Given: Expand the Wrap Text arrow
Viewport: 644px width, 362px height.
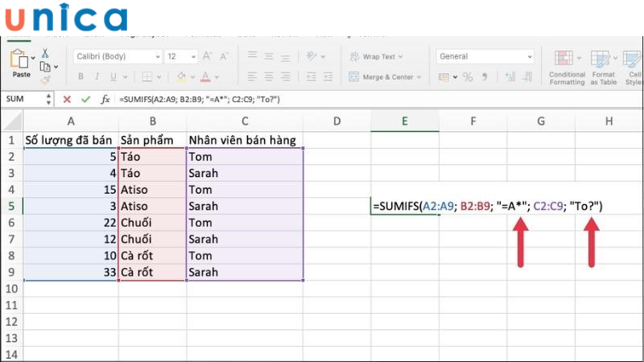Looking at the screenshot, I should pos(400,56).
